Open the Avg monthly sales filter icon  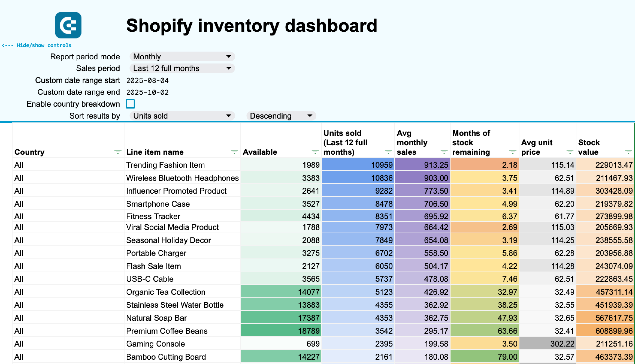pos(444,152)
